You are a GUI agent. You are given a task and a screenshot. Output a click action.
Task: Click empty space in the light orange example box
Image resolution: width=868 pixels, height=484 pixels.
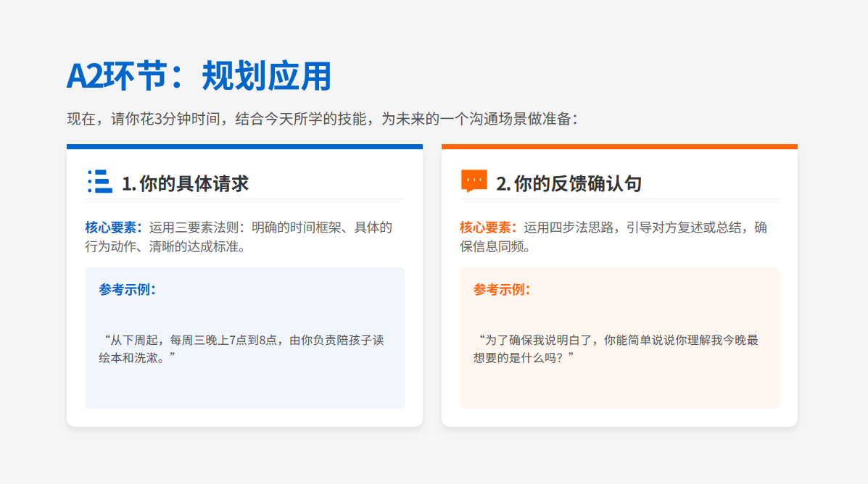coord(619,388)
